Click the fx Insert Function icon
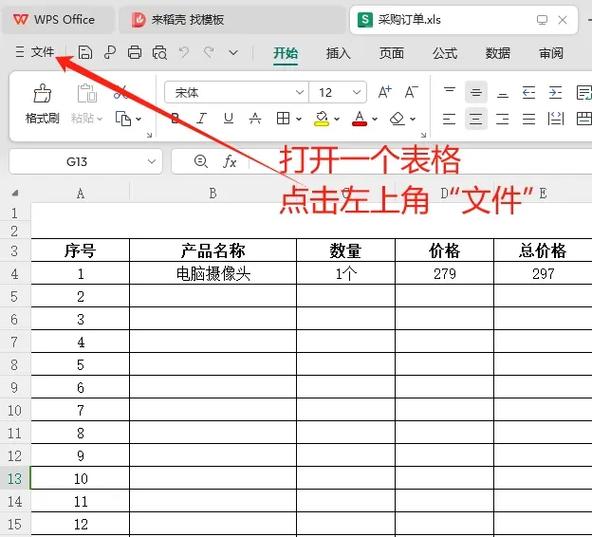 coord(230,162)
